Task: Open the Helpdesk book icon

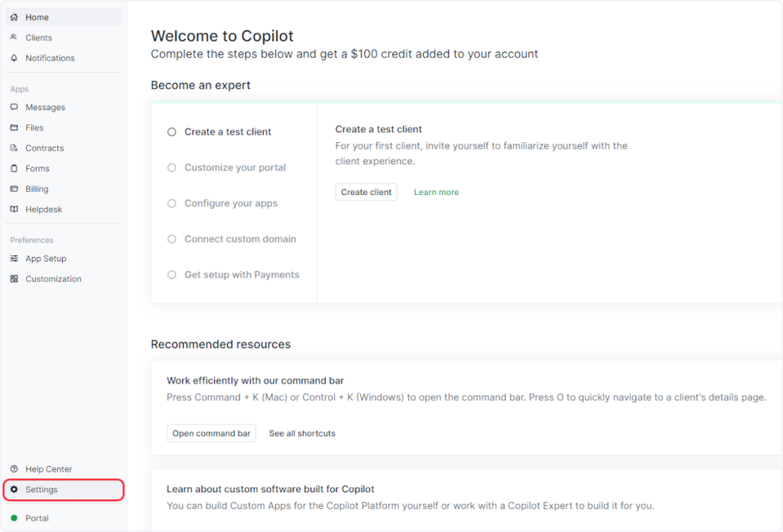Action: [14, 209]
